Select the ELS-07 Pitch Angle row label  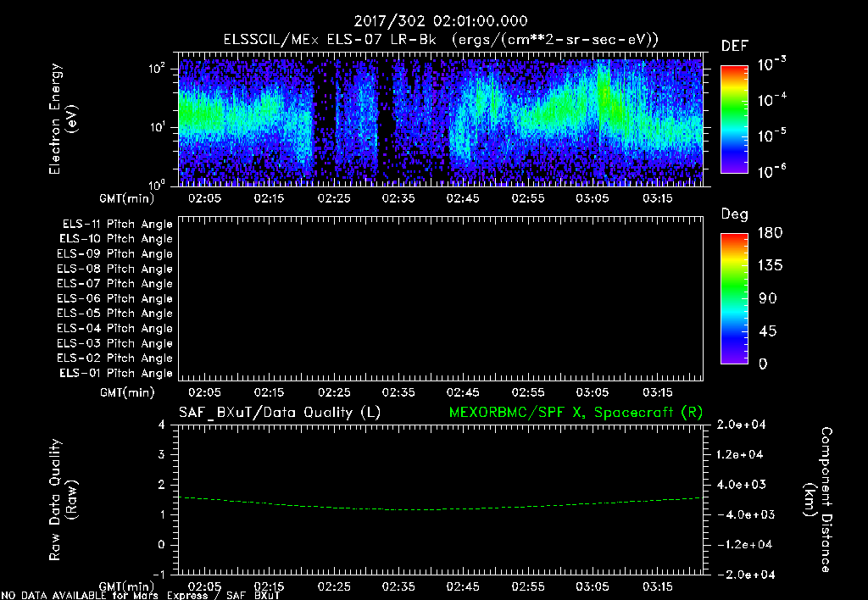click(115, 284)
